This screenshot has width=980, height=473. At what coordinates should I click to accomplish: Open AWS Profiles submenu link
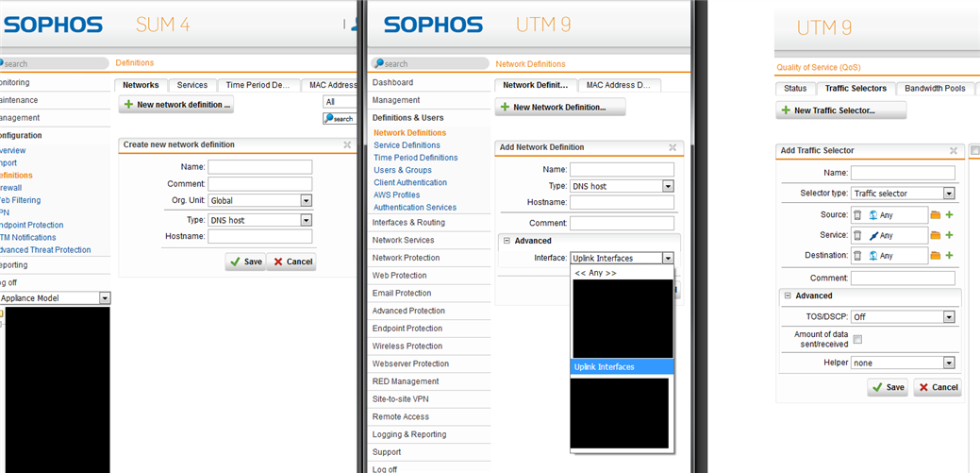click(397, 195)
